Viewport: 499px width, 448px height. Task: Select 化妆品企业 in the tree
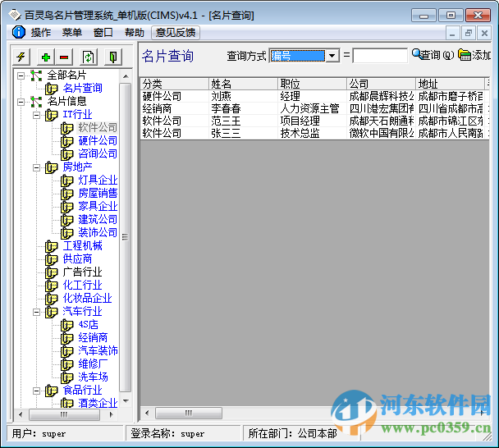coord(88,299)
